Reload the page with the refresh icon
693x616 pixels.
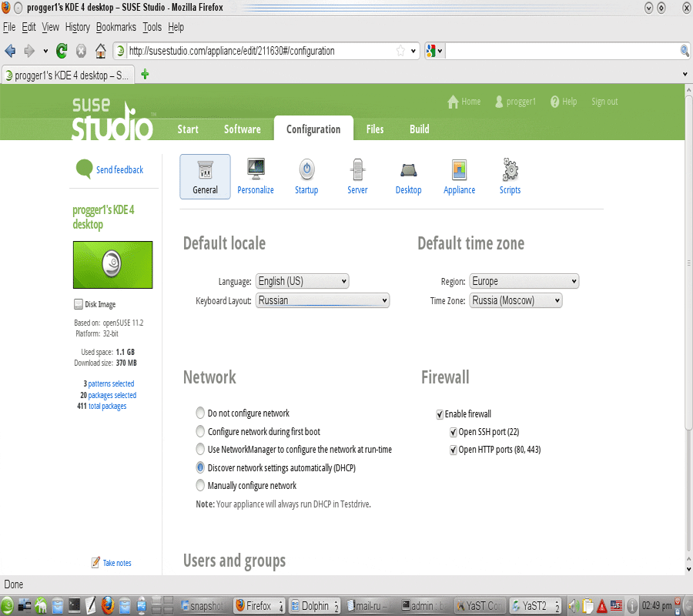click(x=62, y=52)
